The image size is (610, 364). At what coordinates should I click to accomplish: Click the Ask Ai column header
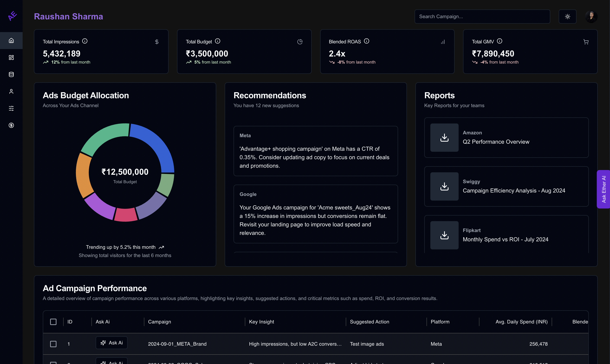[103, 322]
